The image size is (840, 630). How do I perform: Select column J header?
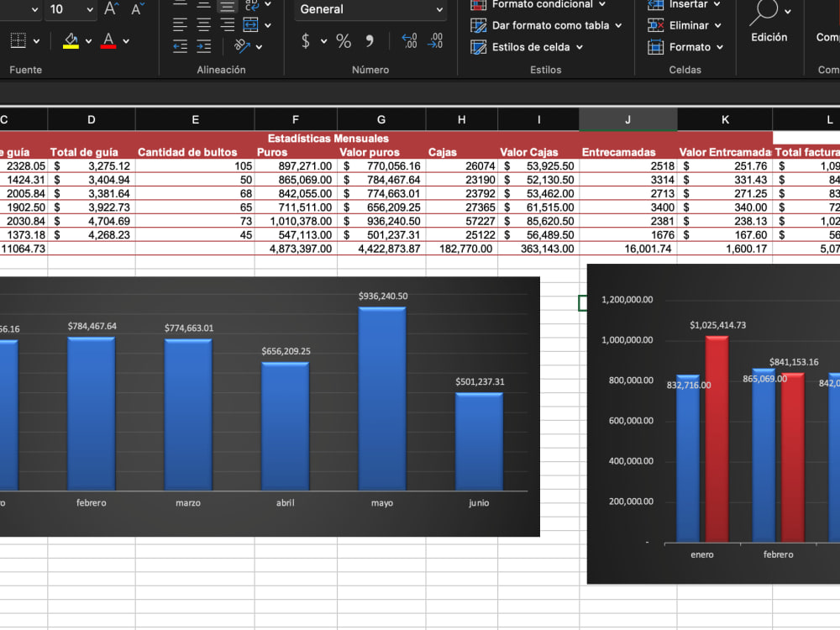tap(627, 119)
